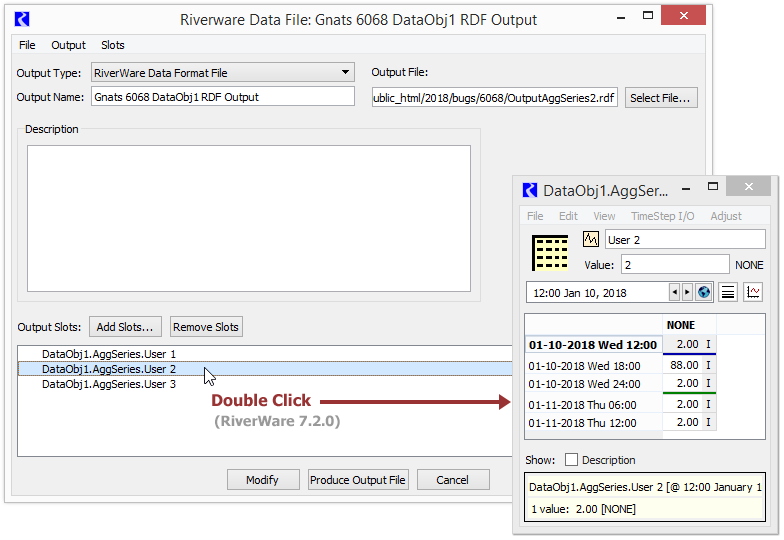Toggle the Show Description checkbox
This screenshot has width=784, height=540.
[x=571, y=460]
